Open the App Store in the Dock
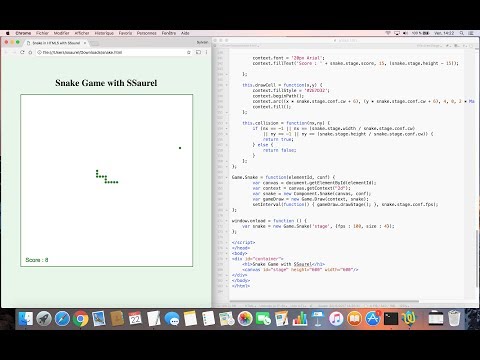Screen dimensions: 480x360 (373, 319)
